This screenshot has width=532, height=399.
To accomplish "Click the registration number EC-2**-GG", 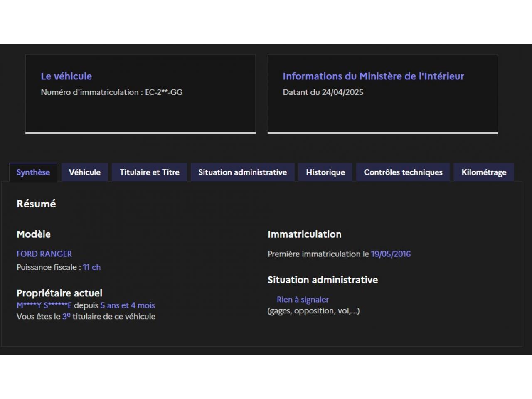I will tap(164, 92).
